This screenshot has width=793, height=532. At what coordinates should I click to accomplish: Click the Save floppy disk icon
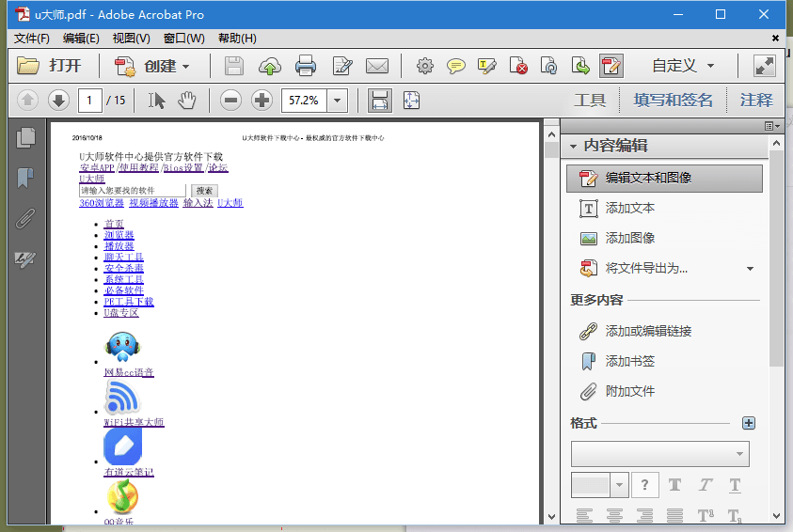coord(233,66)
